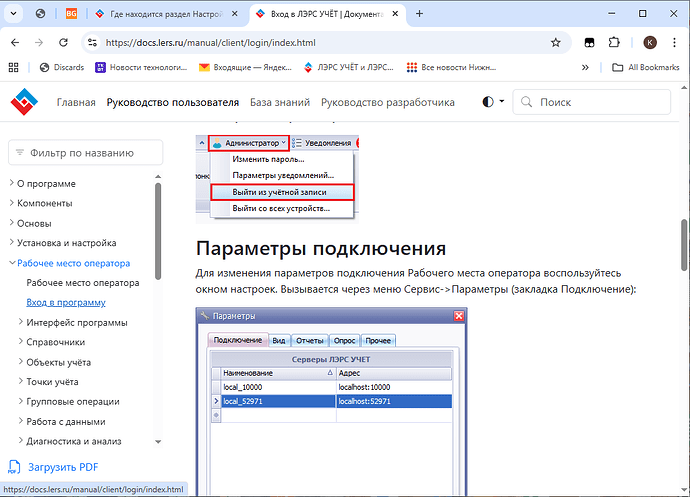The image size is (690, 497).
Task: Toggle the light/dark theme switcher
Action: pos(492,102)
